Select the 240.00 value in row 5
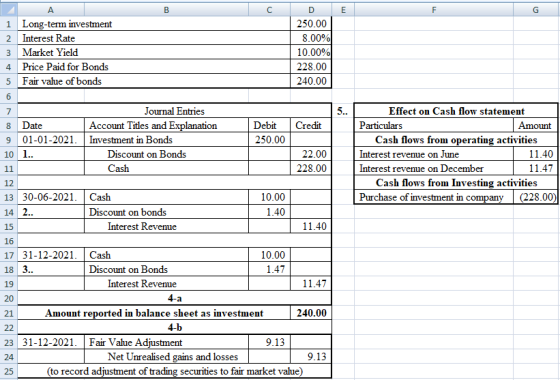This screenshot has width=560, height=380. (311, 81)
